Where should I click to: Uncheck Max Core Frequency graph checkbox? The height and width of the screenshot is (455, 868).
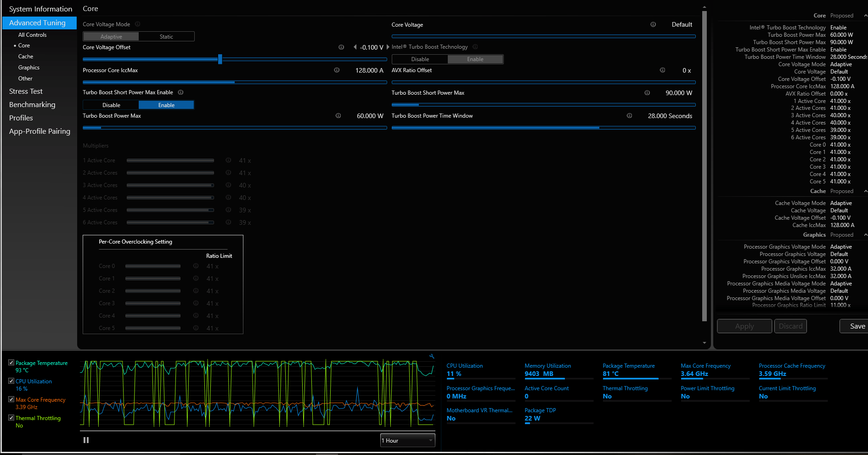click(11, 399)
